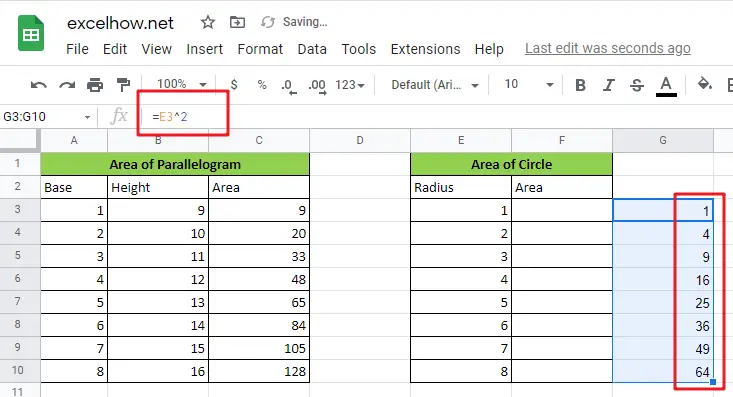Select empty cell F3 under circle Area
This screenshot has height=397, width=733.
point(562,210)
